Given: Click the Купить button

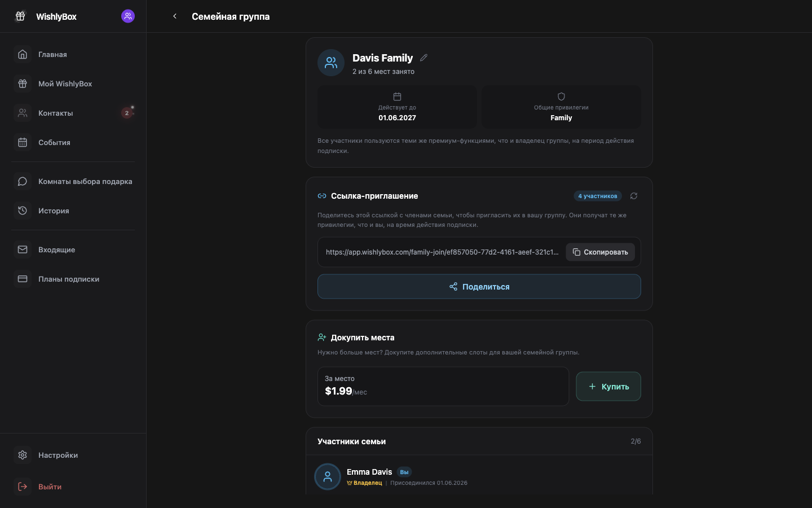Looking at the screenshot, I should (x=608, y=387).
